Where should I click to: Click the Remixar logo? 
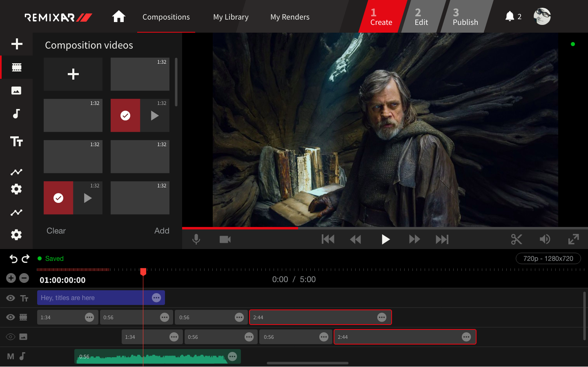[x=58, y=17]
